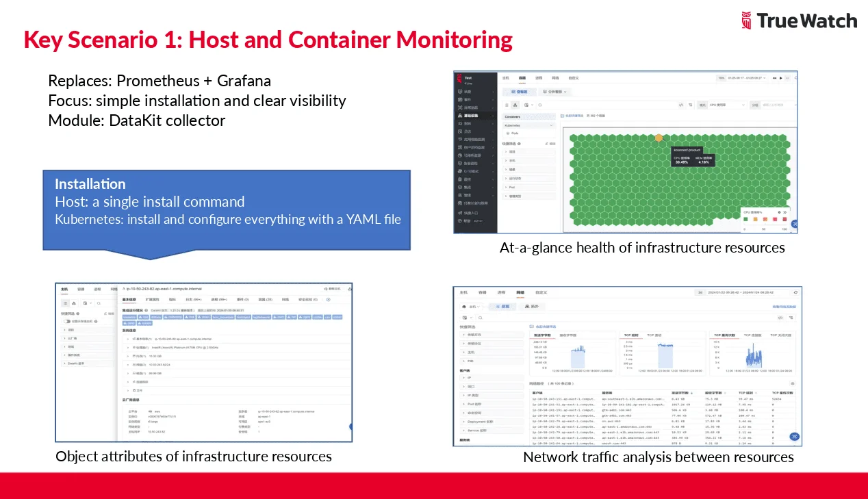This screenshot has height=499, width=868.
Task: Click green swatch in CPU usage legend
Action: (x=745, y=219)
